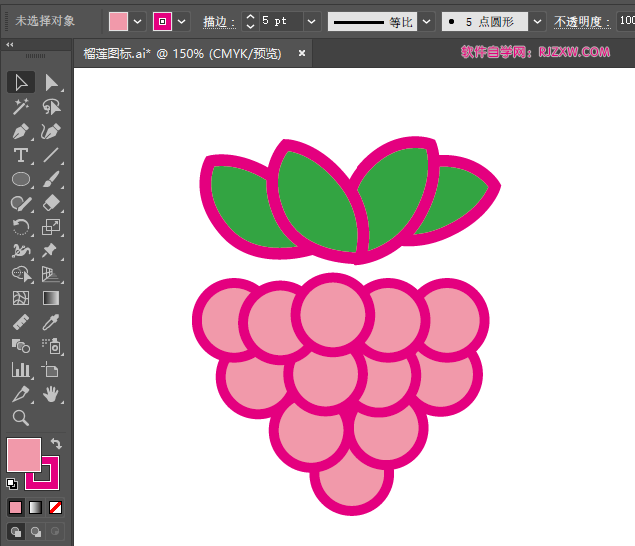The image size is (635, 546).
Task: Select the Type tool
Action: (20, 155)
